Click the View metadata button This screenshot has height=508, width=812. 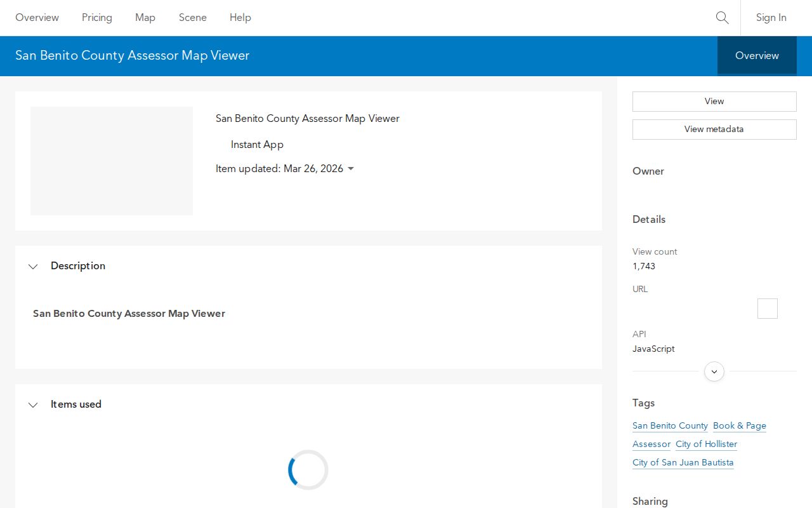coord(714,130)
